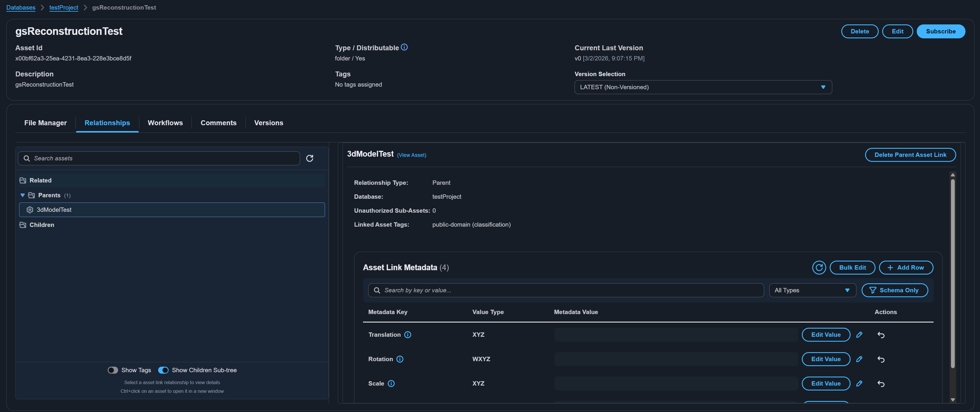Go to Databases breadcrumb link
The width and height of the screenshot is (980, 412).
[x=21, y=8]
